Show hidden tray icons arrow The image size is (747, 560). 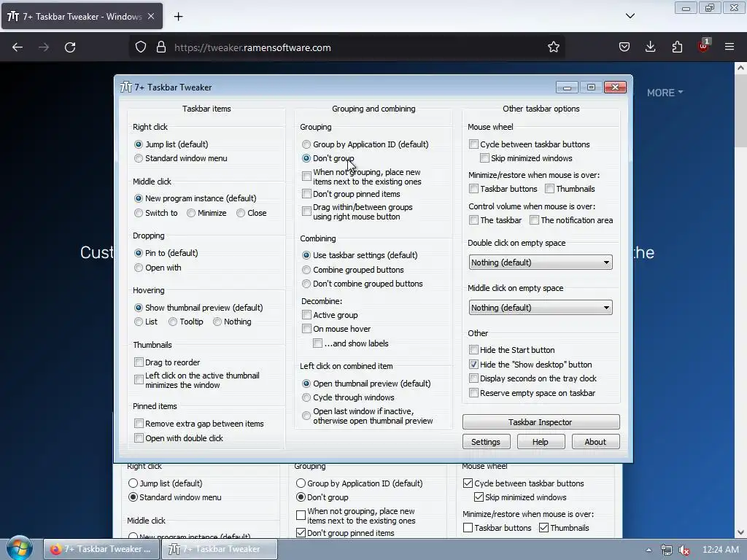649,550
